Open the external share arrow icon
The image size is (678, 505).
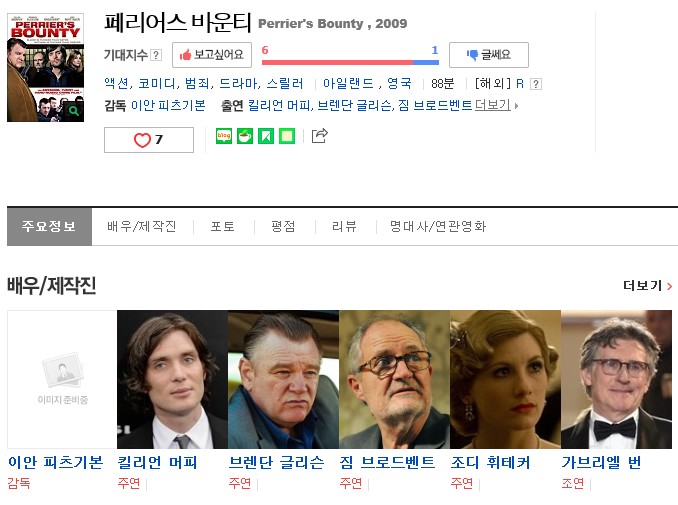pyautogui.click(x=320, y=136)
